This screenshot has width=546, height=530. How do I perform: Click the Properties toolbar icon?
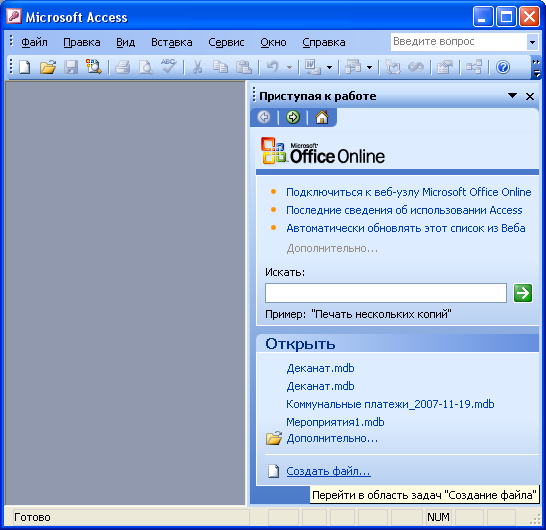(445, 67)
